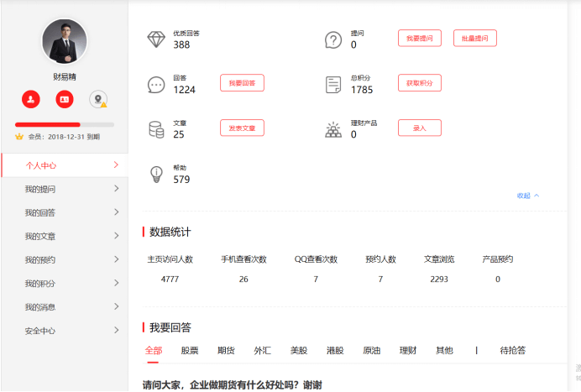Viewport: 581px width, 392px height.
Task: Open 安全中心 in the sidebar
Action: pyautogui.click(x=40, y=331)
